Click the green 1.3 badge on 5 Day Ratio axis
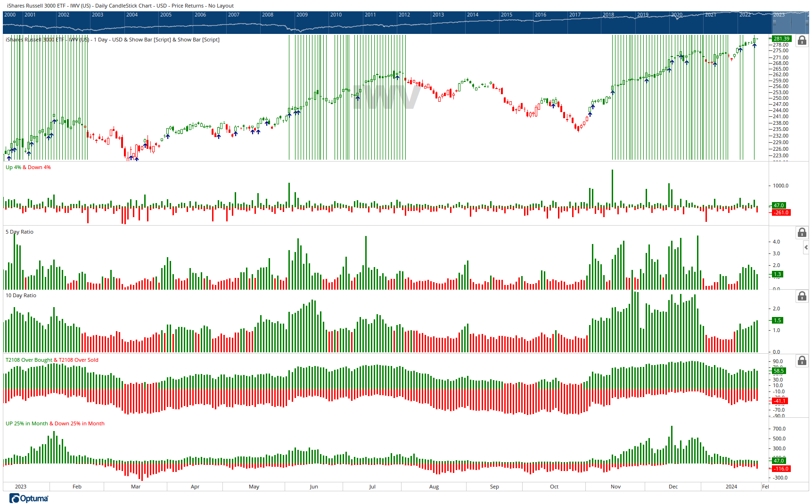812x504 pixels. [x=777, y=274]
